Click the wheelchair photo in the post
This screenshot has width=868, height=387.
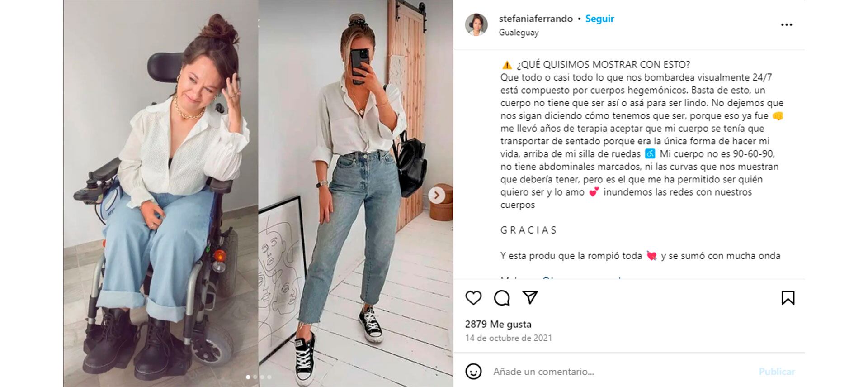[160, 193]
